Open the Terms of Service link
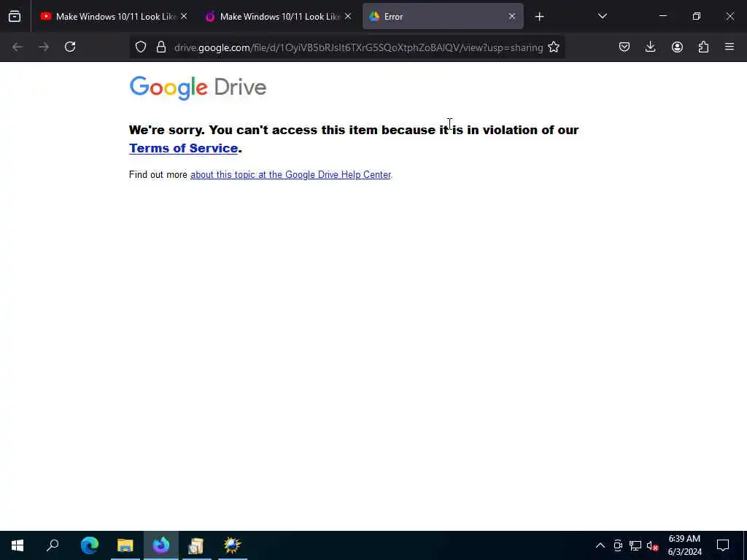This screenshot has height=560, width=747. 183,148
